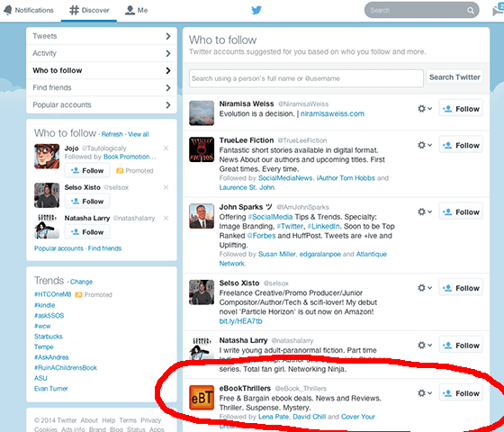The width and height of the screenshot is (504, 432).
Task: Open gear menu for Niramisa Weiss
Action: (425, 109)
